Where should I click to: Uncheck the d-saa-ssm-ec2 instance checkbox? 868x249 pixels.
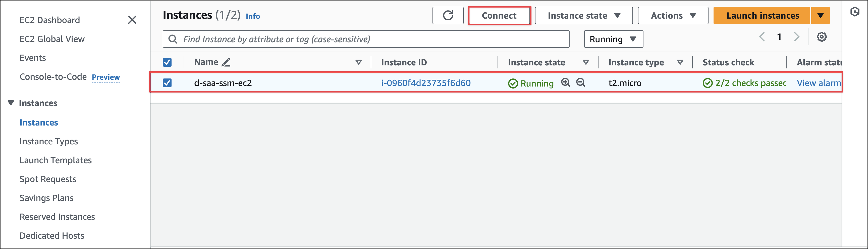point(167,83)
